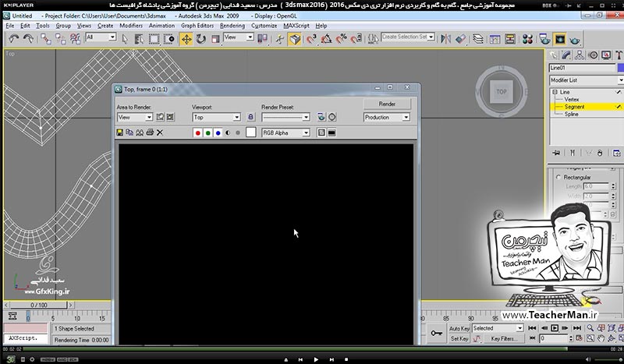Open the Layer Manager icon
The image size is (624, 364).
[478, 39]
